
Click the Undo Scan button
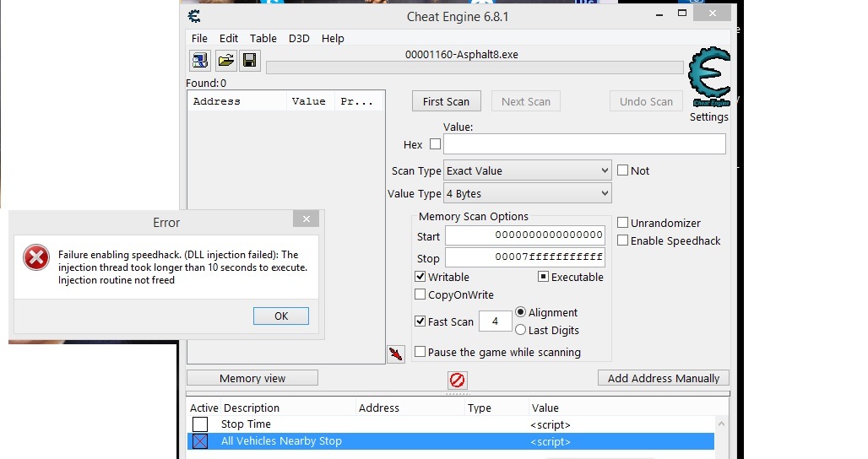coord(646,101)
